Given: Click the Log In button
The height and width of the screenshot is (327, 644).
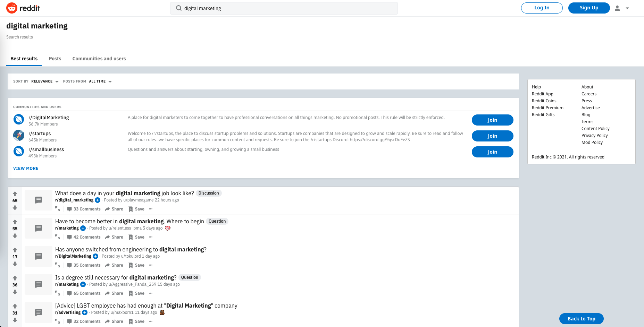Looking at the screenshot, I should (x=542, y=8).
